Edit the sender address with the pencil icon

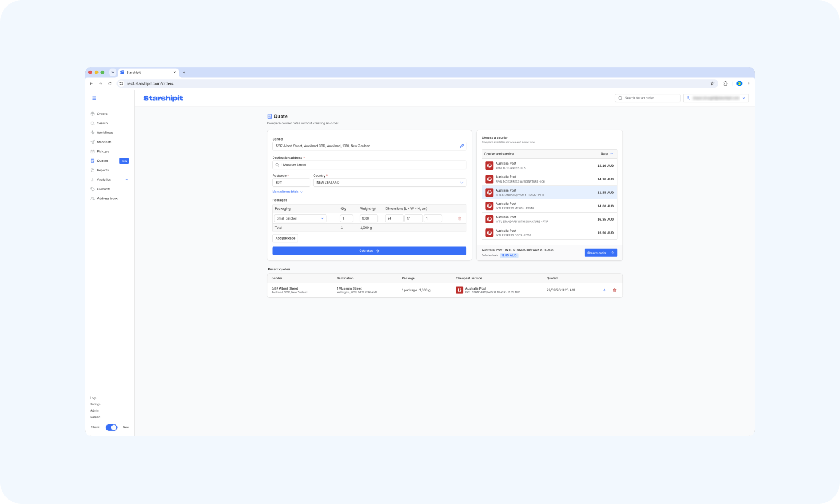[x=462, y=146]
